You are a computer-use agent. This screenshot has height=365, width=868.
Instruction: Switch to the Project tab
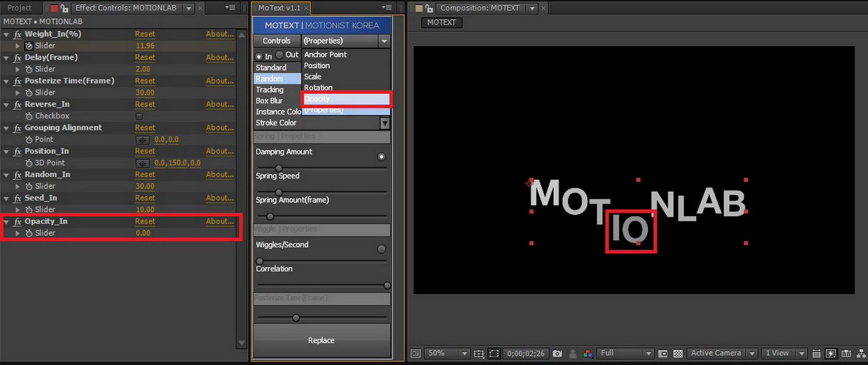point(19,8)
